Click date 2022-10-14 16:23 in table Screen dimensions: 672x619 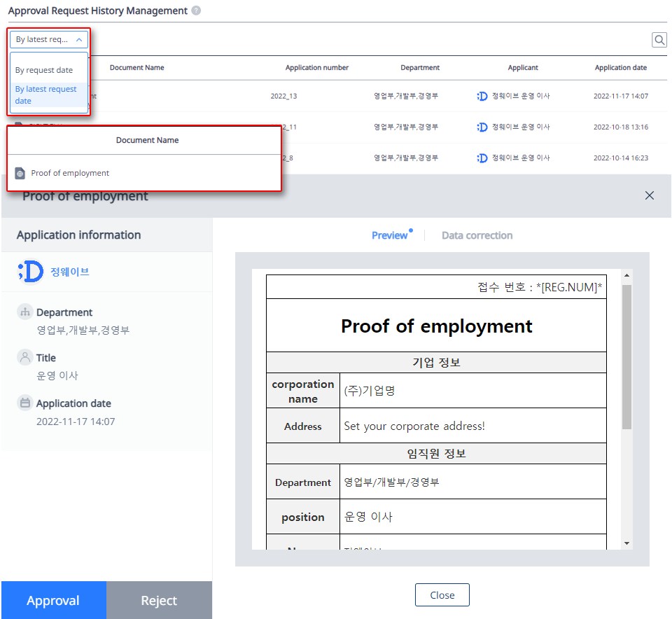pyautogui.click(x=621, y=158)
